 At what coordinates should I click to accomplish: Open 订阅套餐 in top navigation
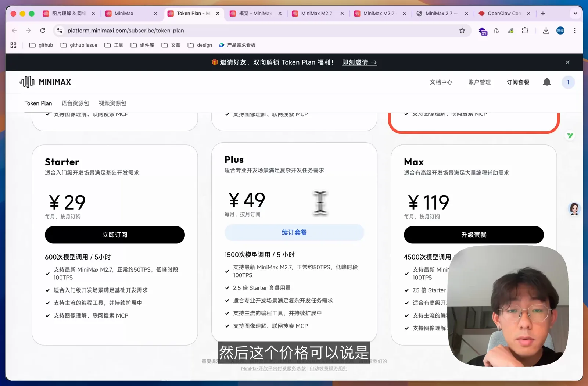click(518, 82)
